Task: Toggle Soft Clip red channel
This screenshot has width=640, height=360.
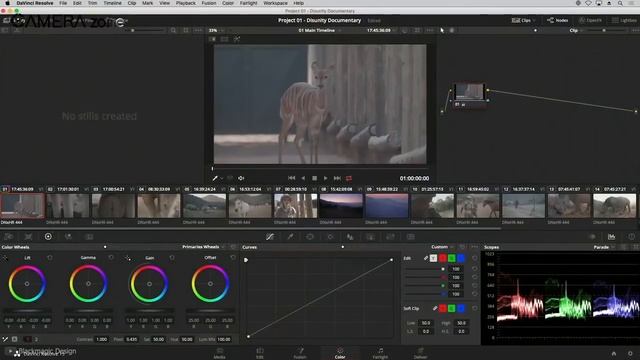Action: (442, 308)
